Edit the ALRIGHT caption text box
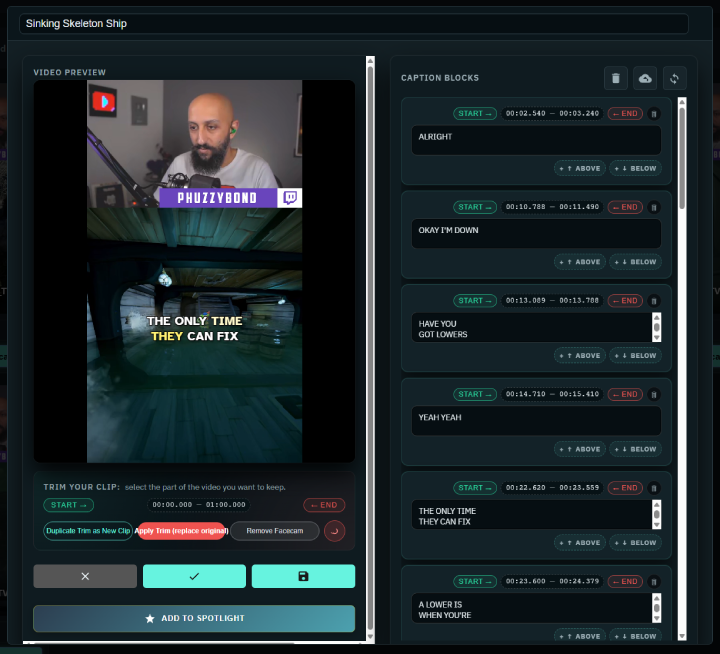720x654 pixels. coord(536,140)
